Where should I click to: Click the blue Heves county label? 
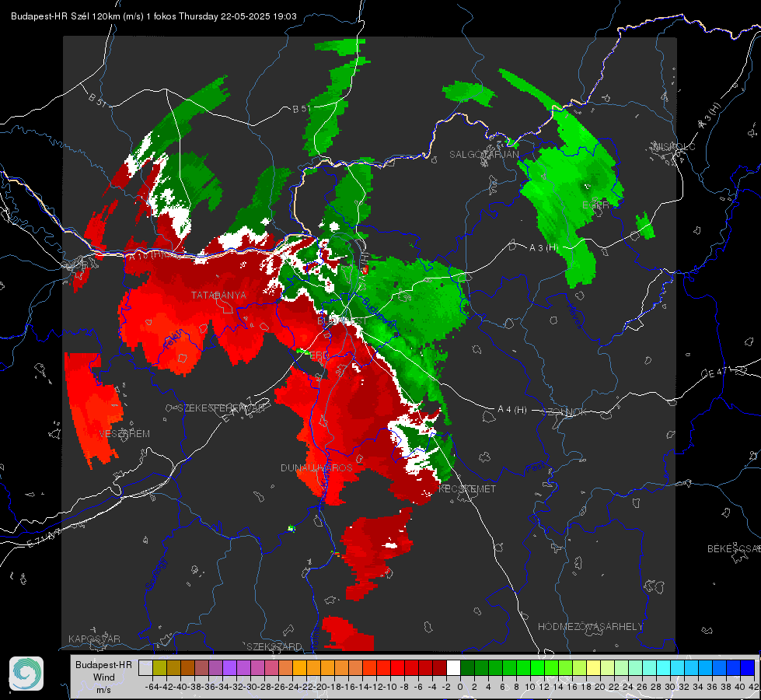point(574,316)
